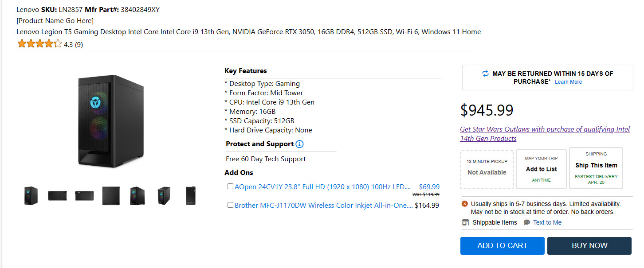Viewport: 644px width, 268px height.
Task: Select the last product thumbnail image
Action: point(191,196)
